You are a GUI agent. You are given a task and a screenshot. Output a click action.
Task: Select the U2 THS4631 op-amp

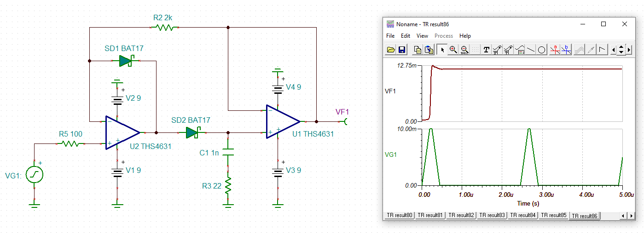(x=122, y=132)
